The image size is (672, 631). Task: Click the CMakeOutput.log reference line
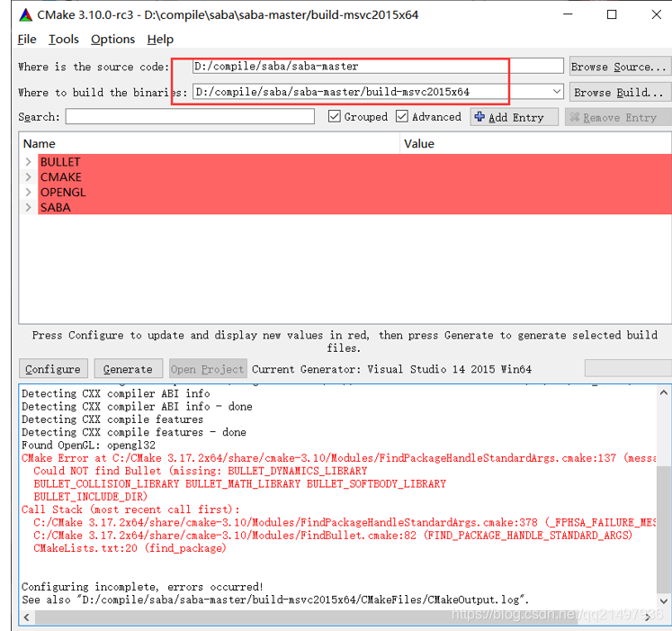[x=275, y=599]
